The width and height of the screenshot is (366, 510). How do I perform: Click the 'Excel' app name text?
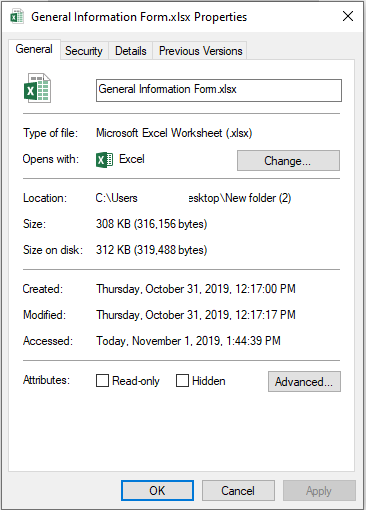132,159
